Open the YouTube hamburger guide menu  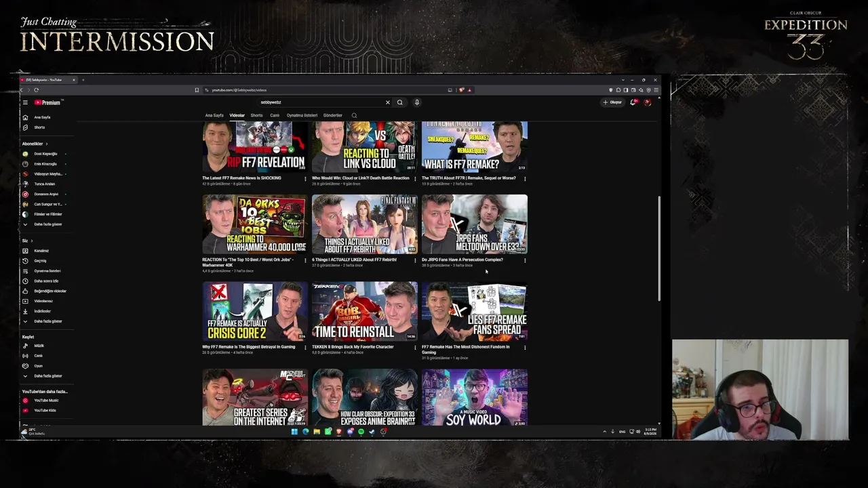tap(25, 102)
